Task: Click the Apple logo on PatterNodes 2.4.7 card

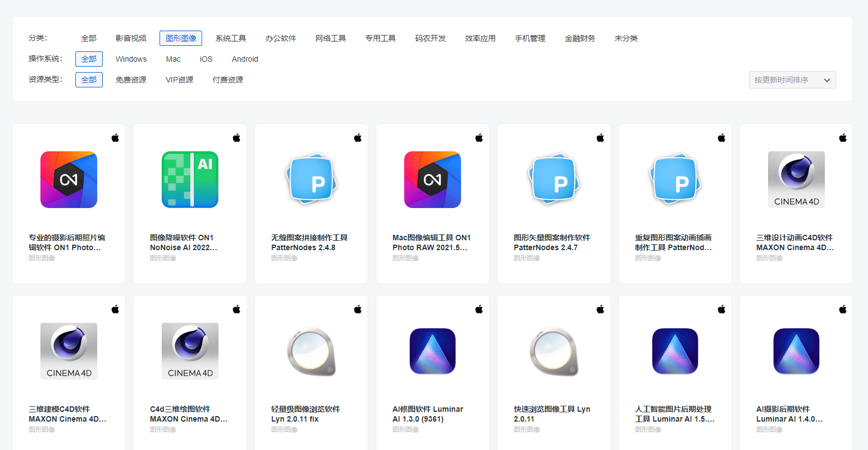Action: coord(600,138)
